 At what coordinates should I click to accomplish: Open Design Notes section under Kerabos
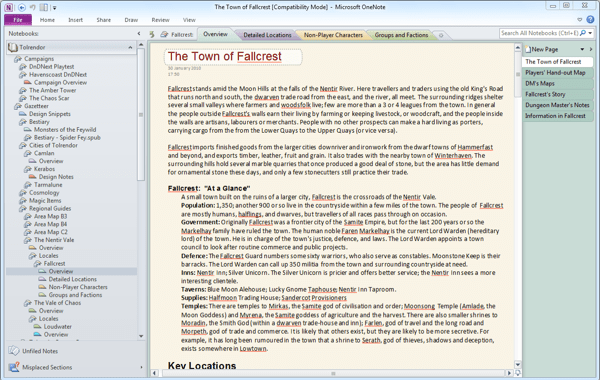click(56, 177)
